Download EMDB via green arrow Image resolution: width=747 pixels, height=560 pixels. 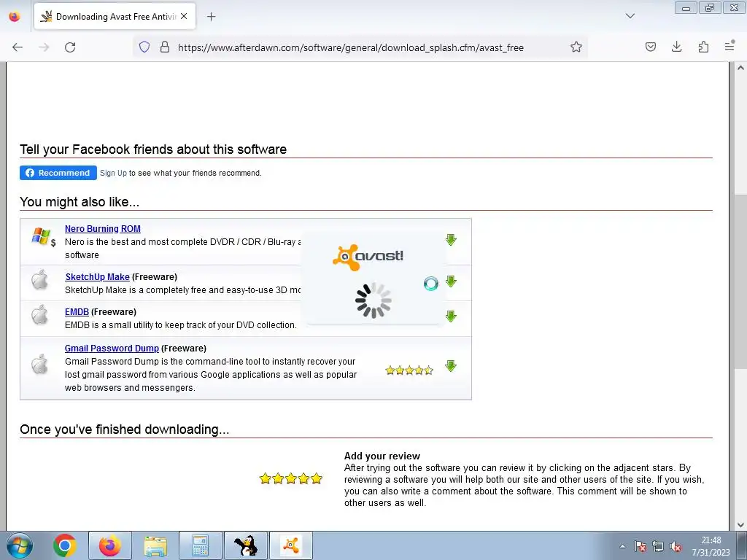tap(451, 316)
